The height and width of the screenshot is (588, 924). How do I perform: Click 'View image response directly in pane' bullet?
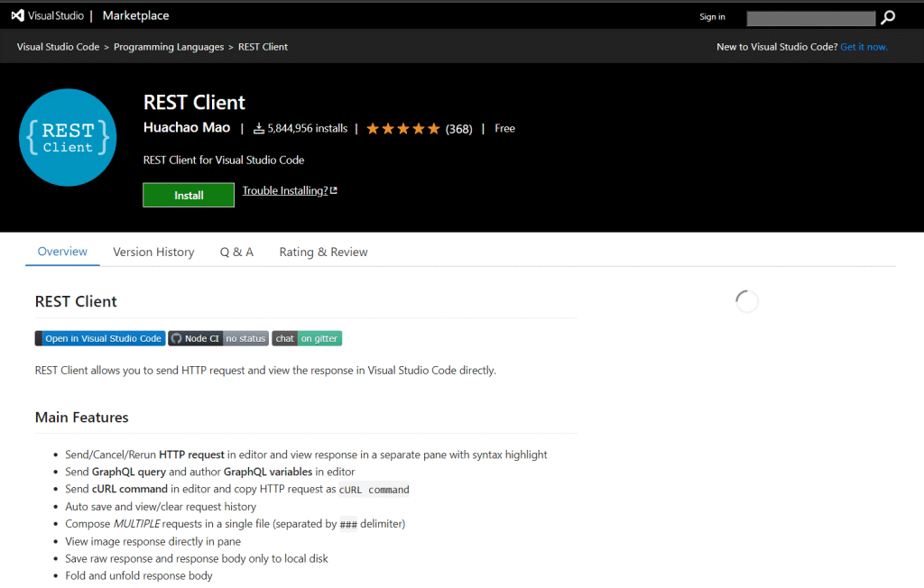[x=153, y=541]
